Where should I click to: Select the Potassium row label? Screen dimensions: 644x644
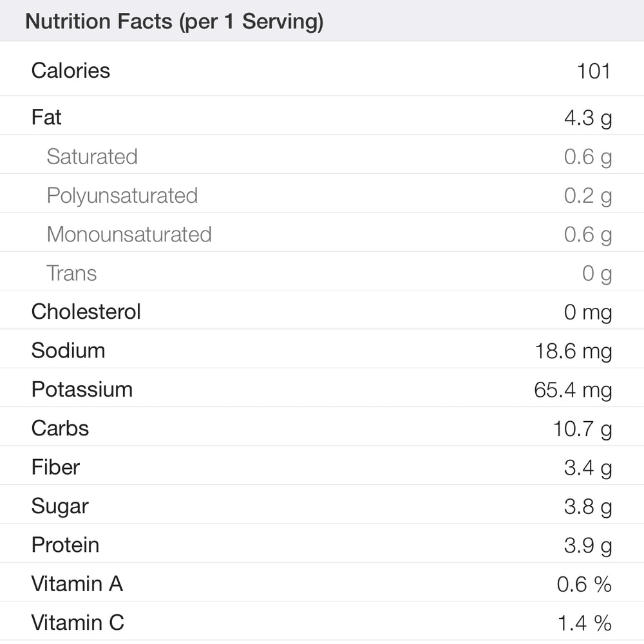point(82,389)
